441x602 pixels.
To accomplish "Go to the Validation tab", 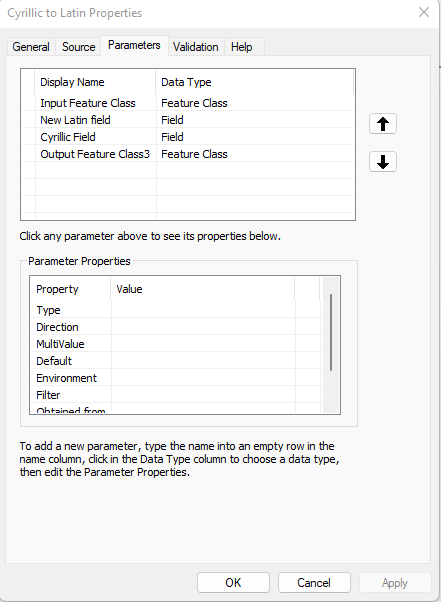I will pos(196,47).
